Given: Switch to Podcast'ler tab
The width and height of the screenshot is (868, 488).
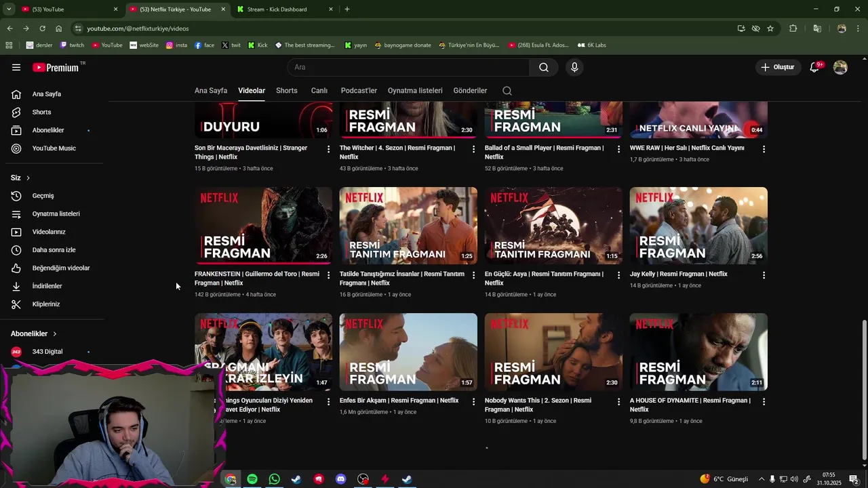Looking at the screenshot, I should (x=359, y=91).
